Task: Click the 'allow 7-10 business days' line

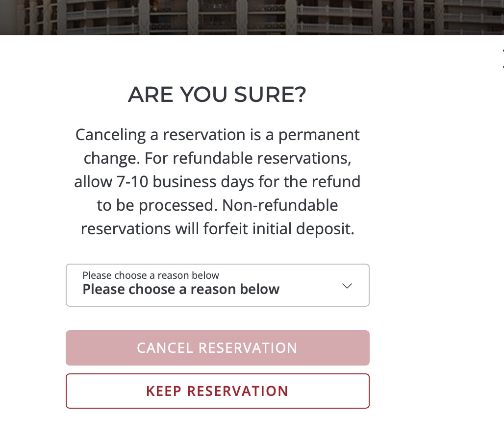Action: click(217, 182)
